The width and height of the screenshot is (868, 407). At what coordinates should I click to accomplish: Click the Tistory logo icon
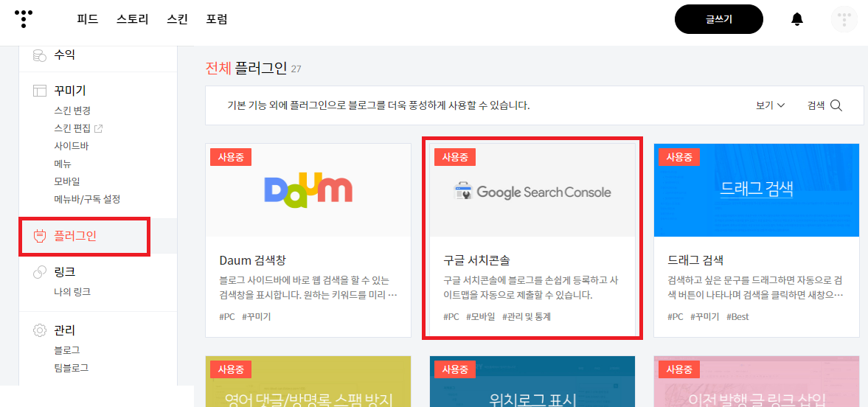[24, 19]
